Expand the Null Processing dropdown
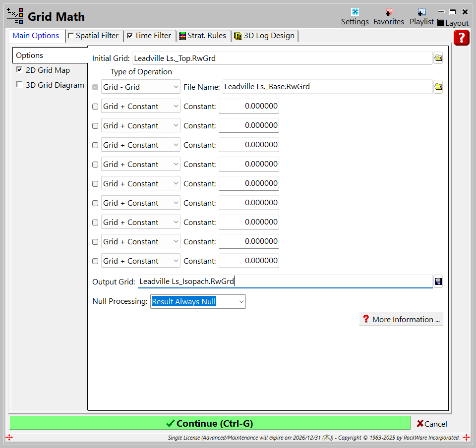Viewport: 476px width, 448px height. tap(198, 301)
